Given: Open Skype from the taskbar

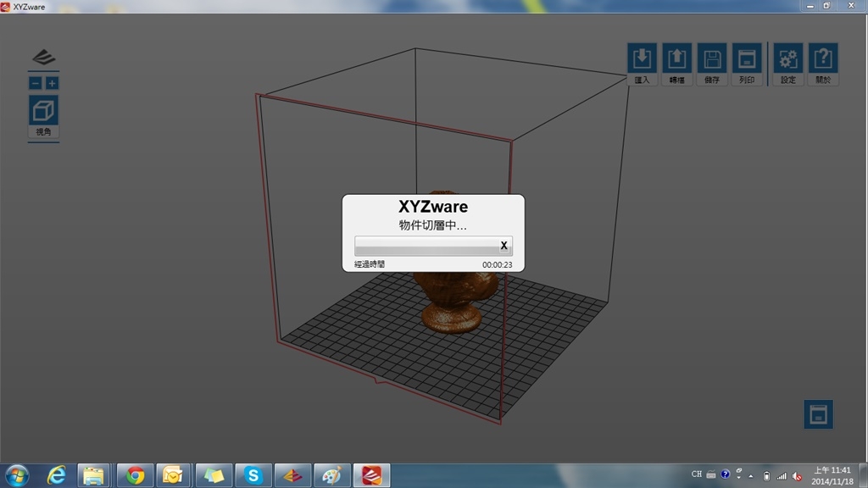Looking at the screenshot, I should pyautogui.click(x=253, y=476).
